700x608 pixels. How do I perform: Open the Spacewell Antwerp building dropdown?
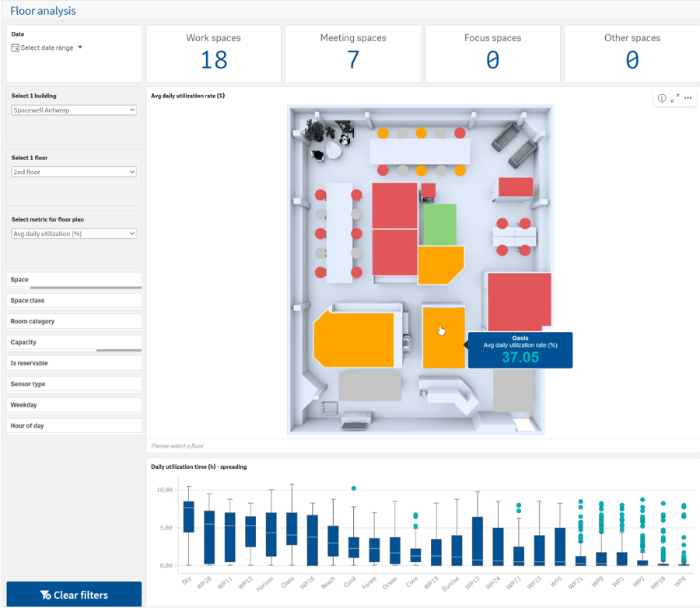pos(74,110)
